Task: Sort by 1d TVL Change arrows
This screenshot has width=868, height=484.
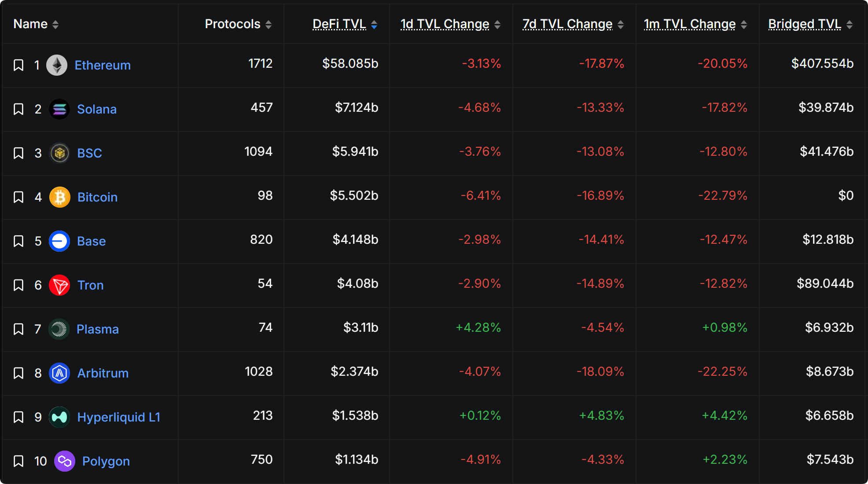Action: click(497, 25)
